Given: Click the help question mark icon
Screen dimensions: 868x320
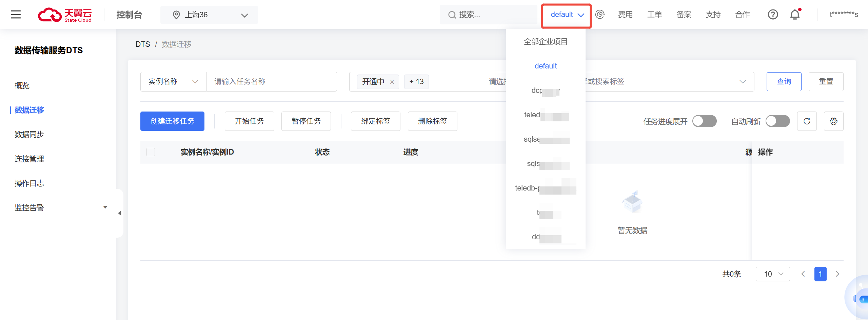Looking at the screenshot, I should (x=773, y=15).
